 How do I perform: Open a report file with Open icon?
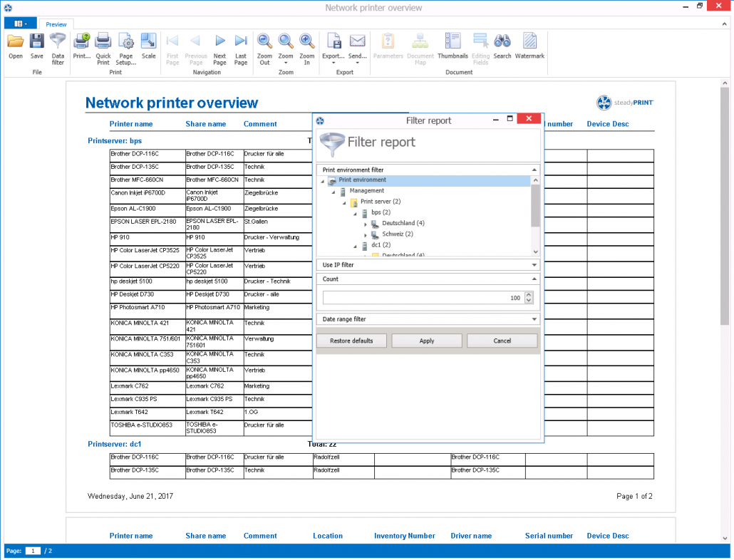point(16,46)
